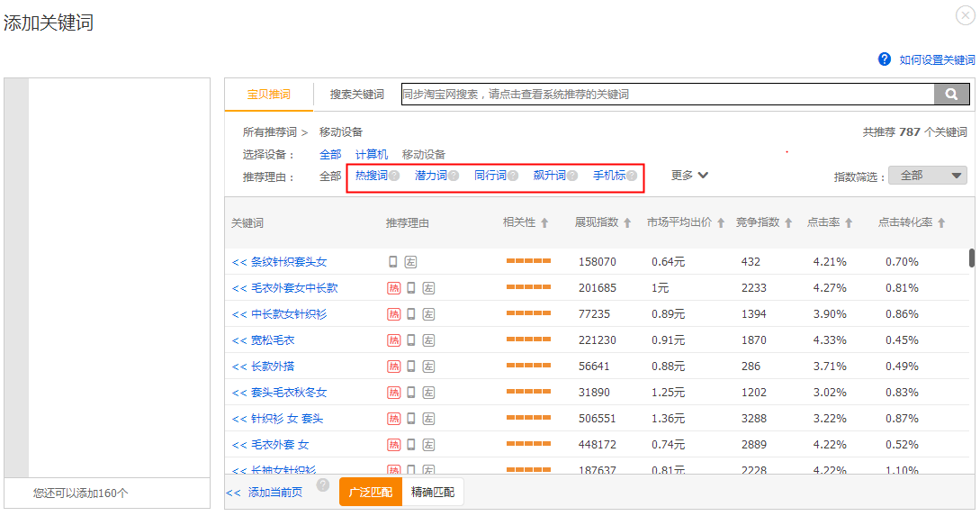Filter by 热搜词
980x516 pixels.
tap(372, 175)
